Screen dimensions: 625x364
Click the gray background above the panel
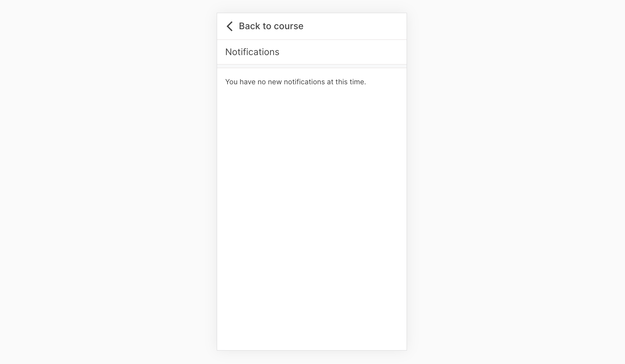point(312,6)
